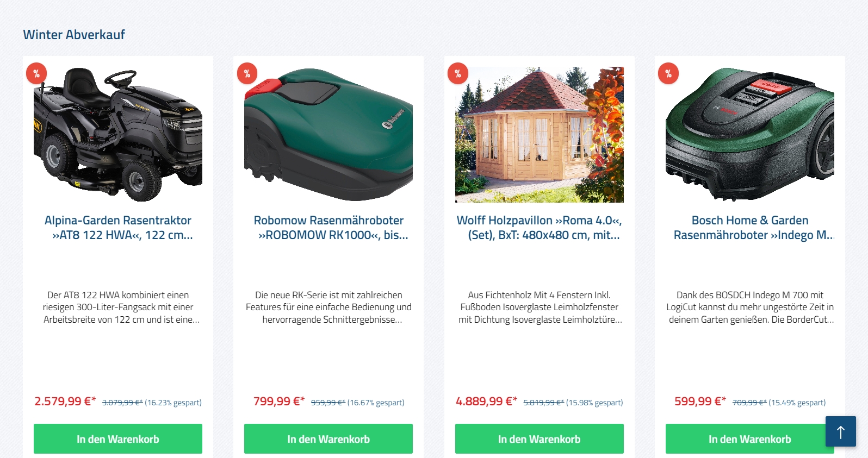
Task: Click the sale badge on Wolff Holzpavillon
Action: pyautogui.click(x=458, y=73)
